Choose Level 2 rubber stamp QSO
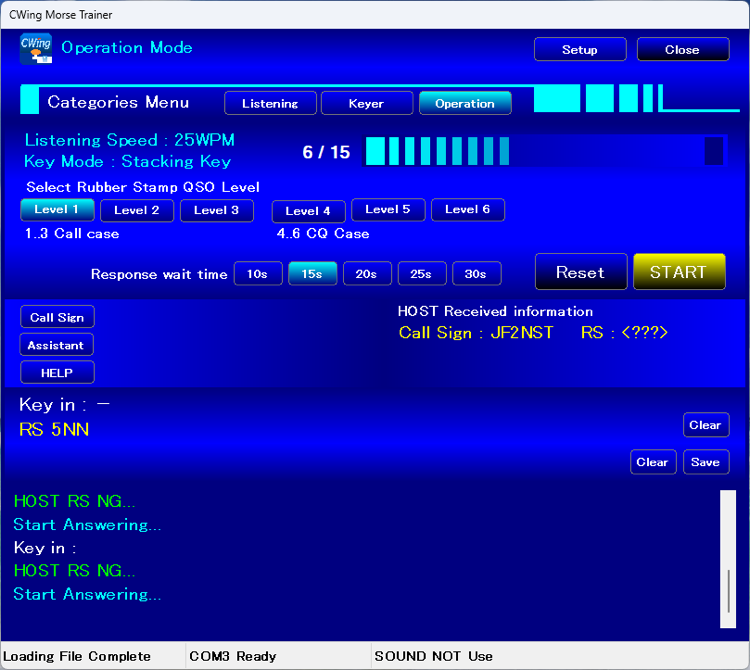Screen dimensions: 750x670 pyautogui.click(x=137, y=210)
